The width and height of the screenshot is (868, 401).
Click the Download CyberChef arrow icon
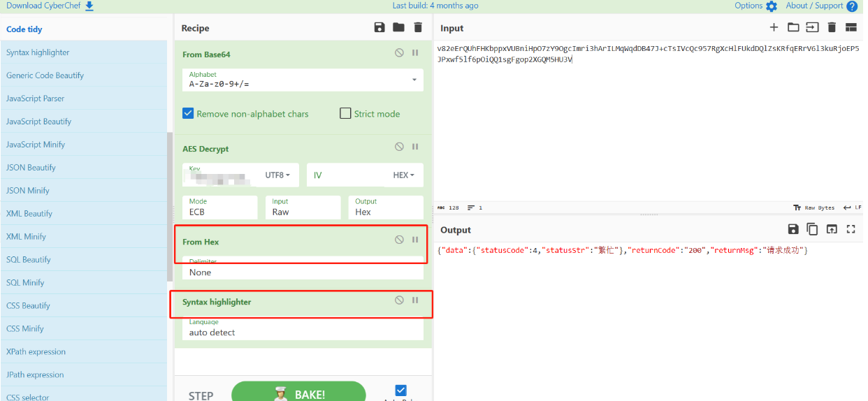click(x=89, y=6)
